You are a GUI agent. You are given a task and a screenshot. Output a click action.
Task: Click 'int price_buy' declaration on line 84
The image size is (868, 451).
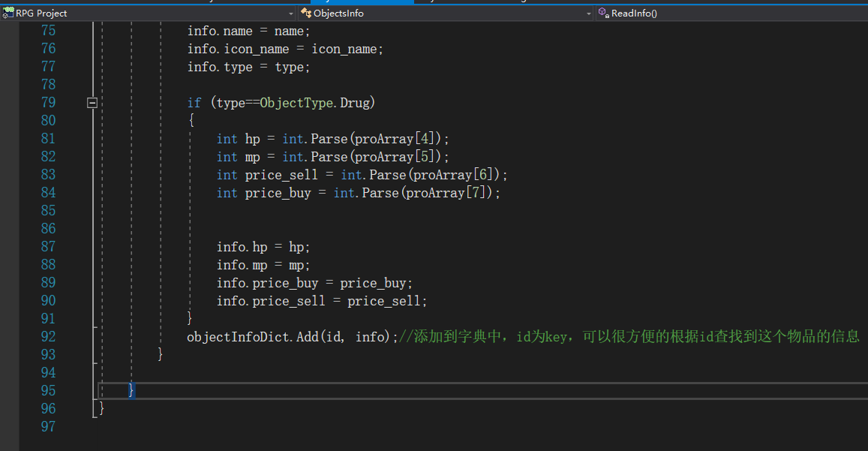[263, 193]
